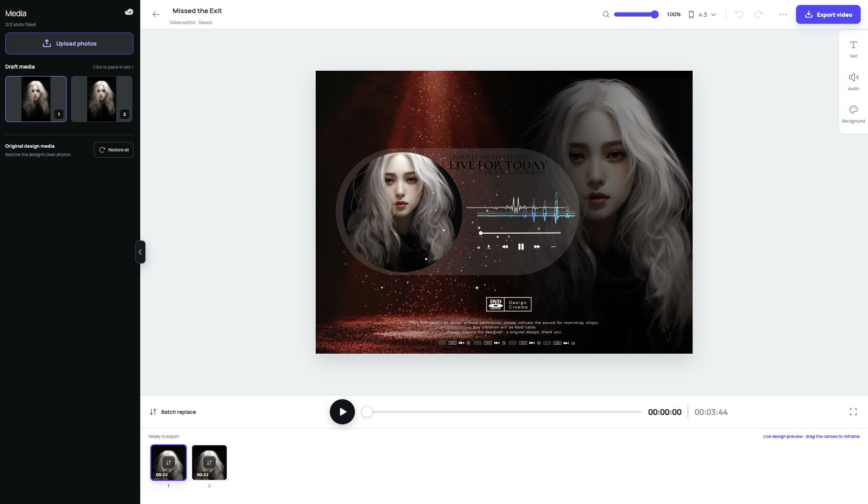The width and height of the screenshot is (868, 504).
Task: Click Restore all button
Action: 114,150
